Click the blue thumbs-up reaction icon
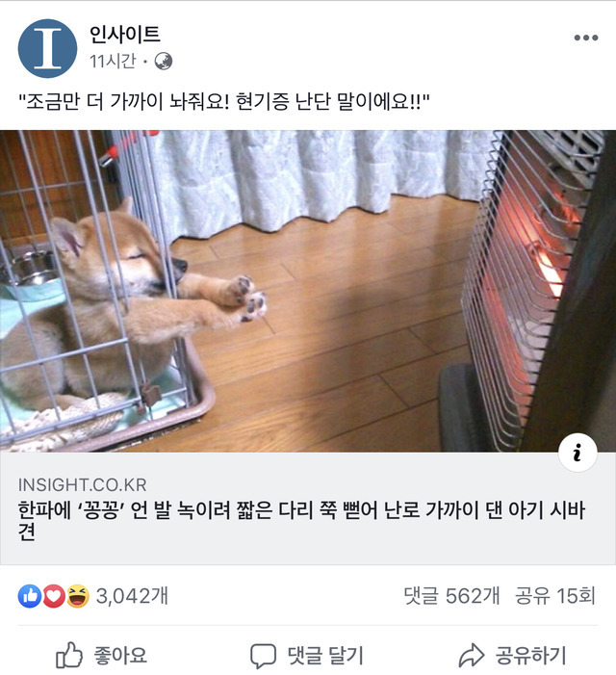 tap(30, 596)
